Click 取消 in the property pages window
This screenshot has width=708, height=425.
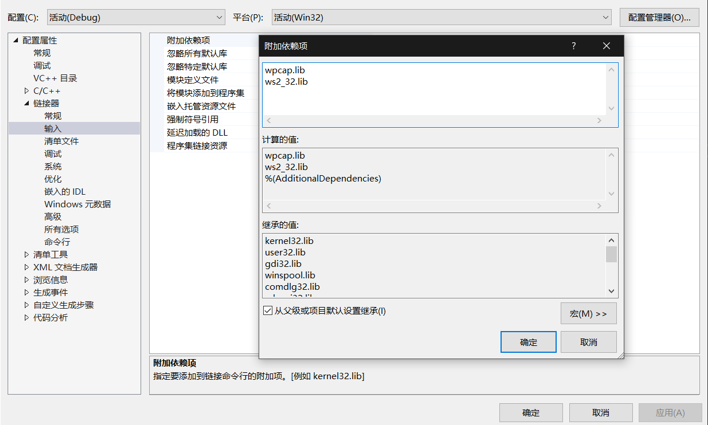click(601, 413)
